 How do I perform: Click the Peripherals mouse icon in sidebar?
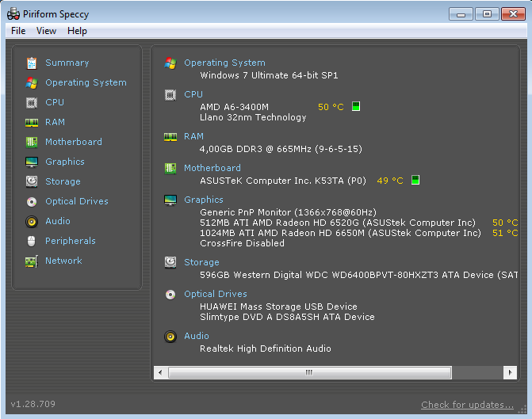(x=32, y=241)
